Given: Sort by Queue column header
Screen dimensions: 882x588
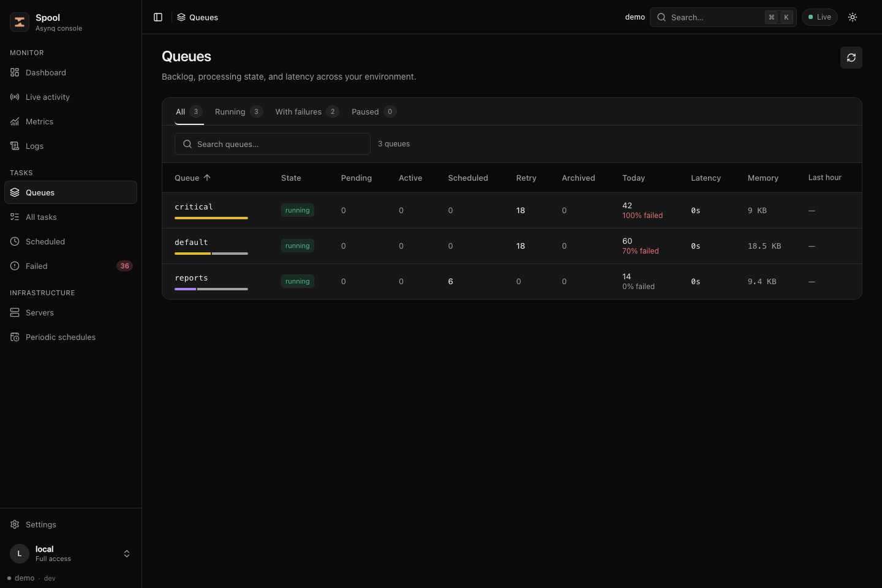Looking at the screenshot, I should click(x=192, y=178).
